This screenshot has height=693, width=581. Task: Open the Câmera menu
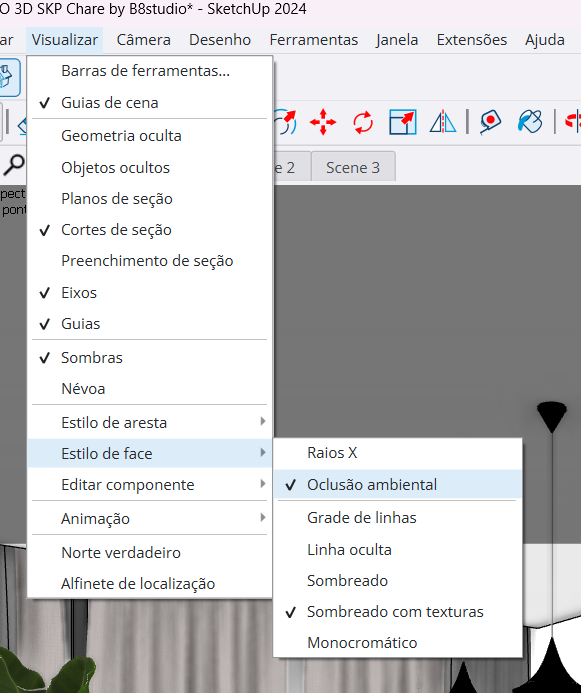[144, 40]
